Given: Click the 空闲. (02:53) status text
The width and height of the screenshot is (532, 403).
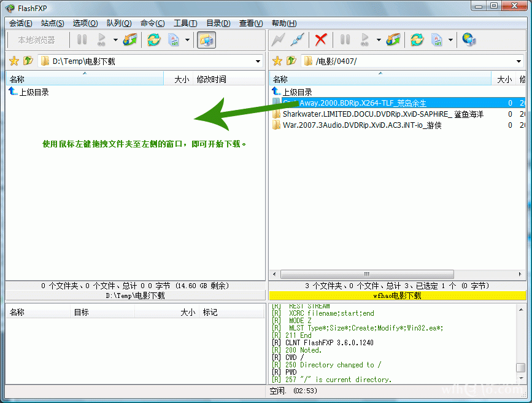Looking at the screenshot, I should [x=293, y=391].
